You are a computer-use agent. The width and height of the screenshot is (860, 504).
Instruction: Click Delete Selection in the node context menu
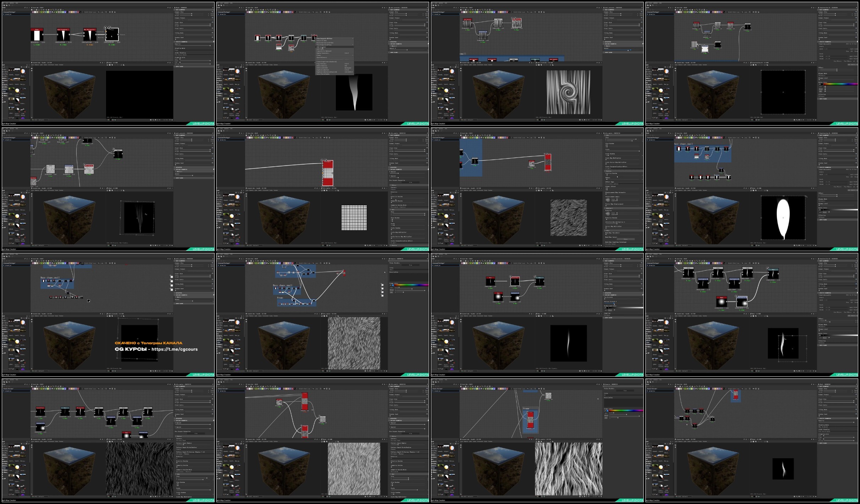334,66
